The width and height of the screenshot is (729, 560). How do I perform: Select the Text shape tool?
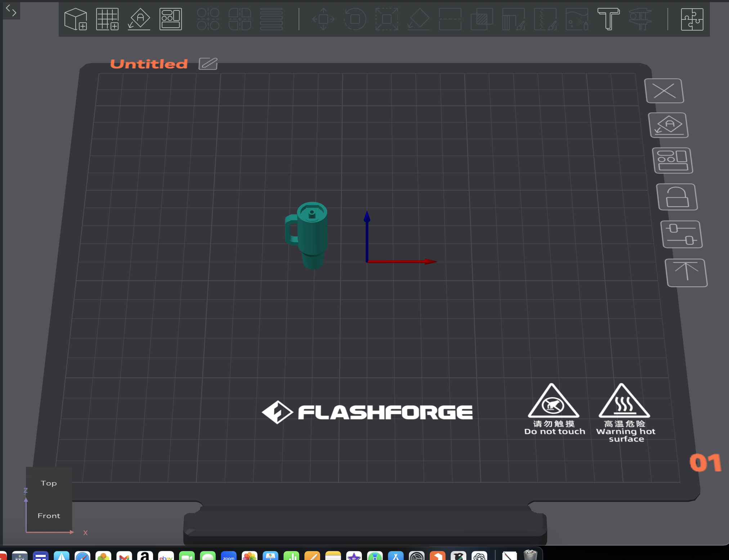609,19
